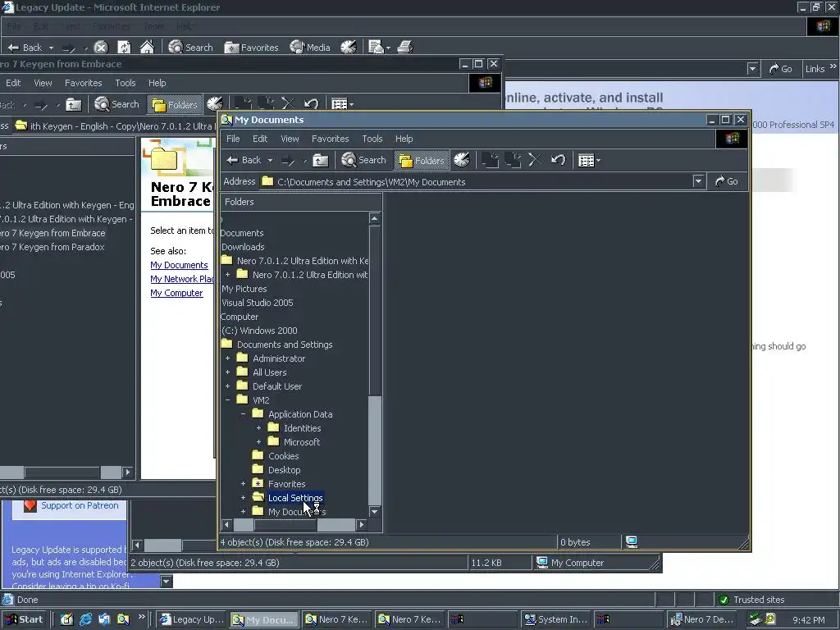Click folder tree scroll up arrow
The image size is (840, 630).
click(374, 218)
